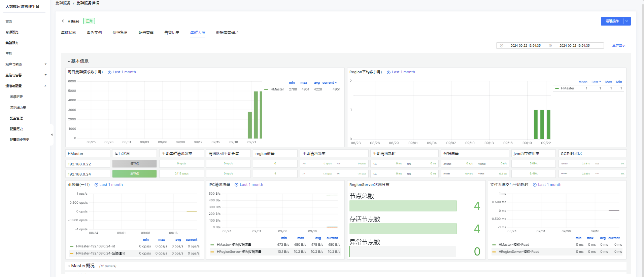644x277 pixels.
Task: Click the HMaster legend swatch in Region平均数 chart
Action: [x=557, y=88]
